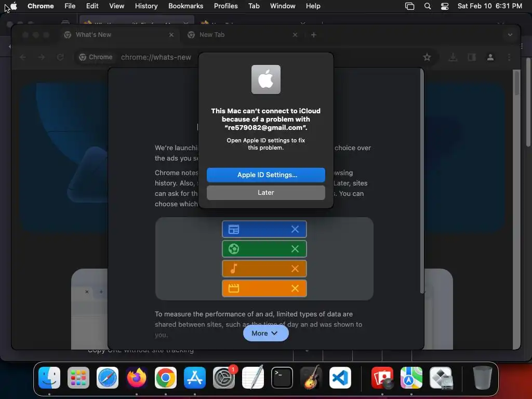This screenshot has width=532, height=399.
Task: Close the New Tab tab
Action: click(x=295, y=35)
